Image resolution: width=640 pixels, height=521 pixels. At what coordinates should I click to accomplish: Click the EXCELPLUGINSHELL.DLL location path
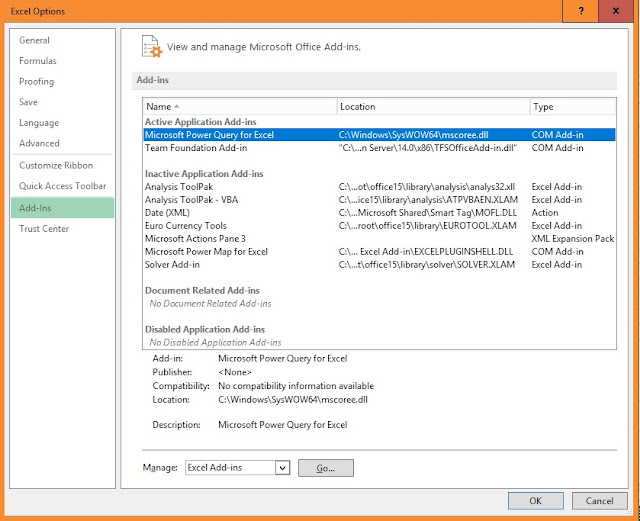point(426,252)
